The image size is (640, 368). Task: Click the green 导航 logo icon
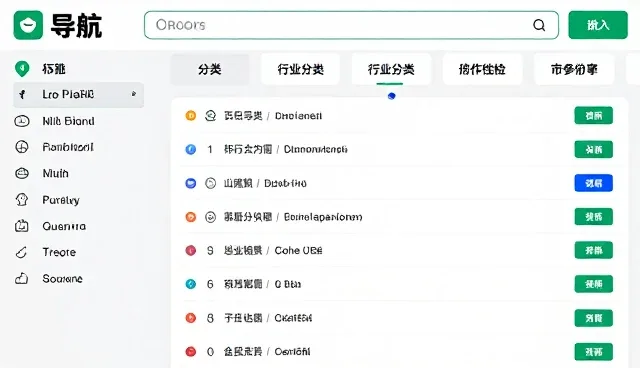click(28, 25)
